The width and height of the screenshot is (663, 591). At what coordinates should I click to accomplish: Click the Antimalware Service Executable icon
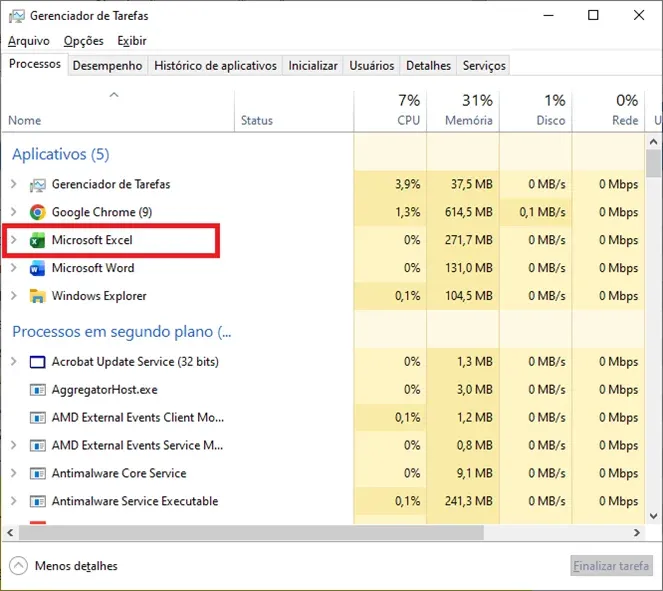tap(37, 501)
